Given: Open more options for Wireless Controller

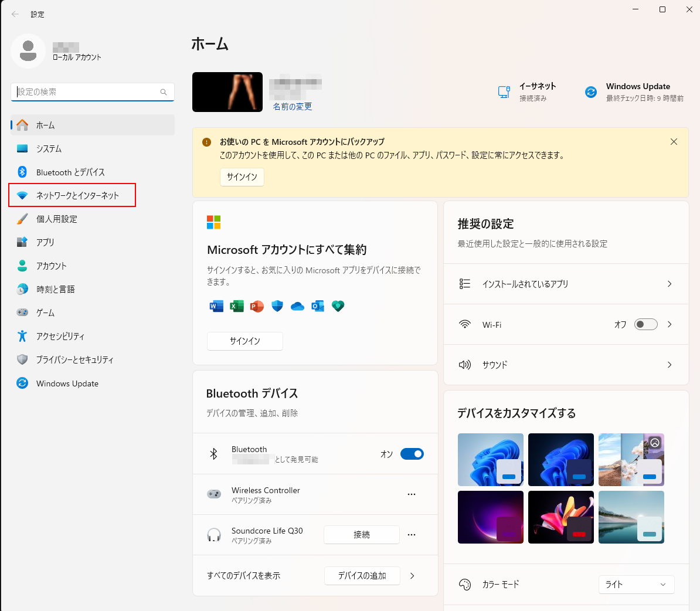Looking at the screenshot, I should [412, 494].
